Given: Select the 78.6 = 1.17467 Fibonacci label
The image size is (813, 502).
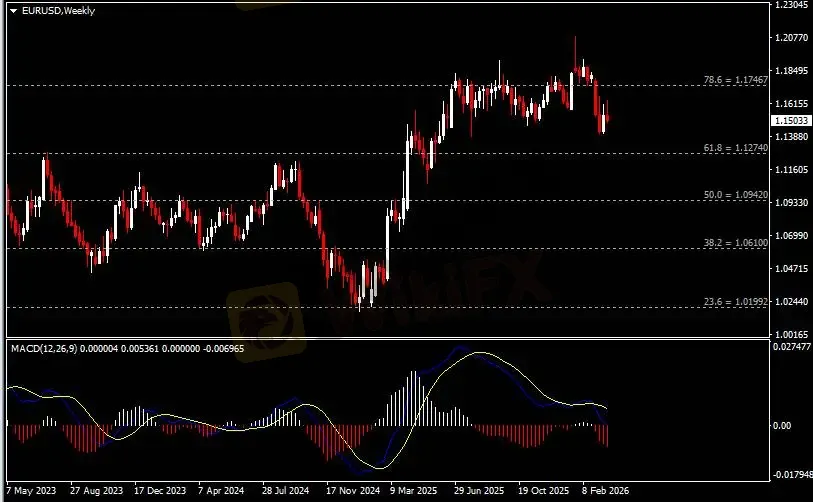Looking at the screenshot, I should 736,80.
